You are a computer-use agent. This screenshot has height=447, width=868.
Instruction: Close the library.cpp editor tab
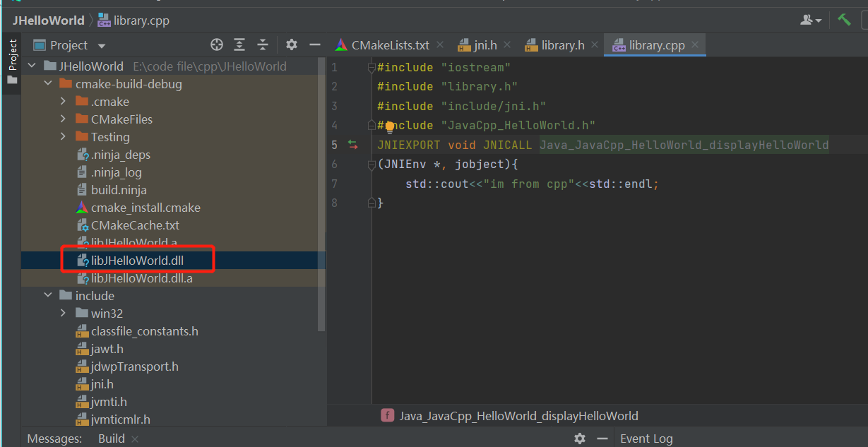(x=695, y=45)
